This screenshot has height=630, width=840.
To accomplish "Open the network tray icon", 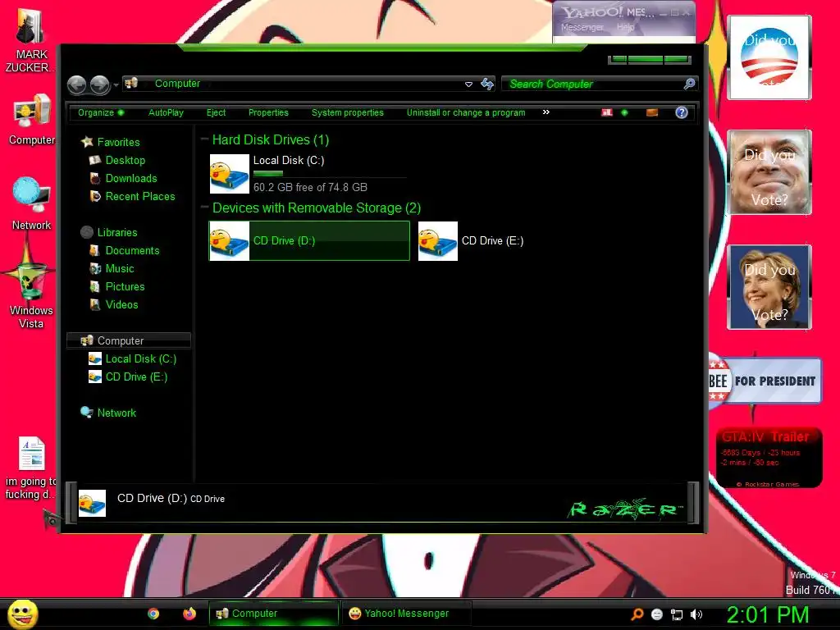I will [x=677, y=614].
